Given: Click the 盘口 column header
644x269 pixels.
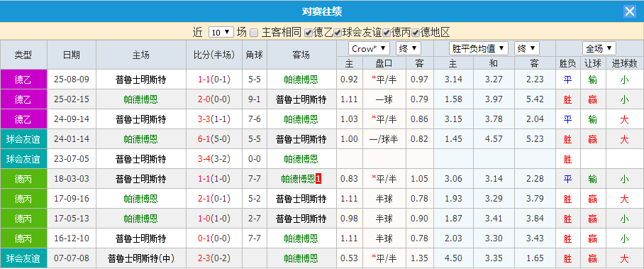Looking at the screenshot, I should pos(384,63).
